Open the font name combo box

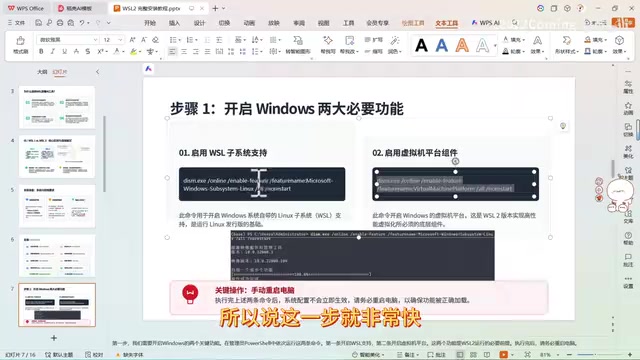point(68,40)
